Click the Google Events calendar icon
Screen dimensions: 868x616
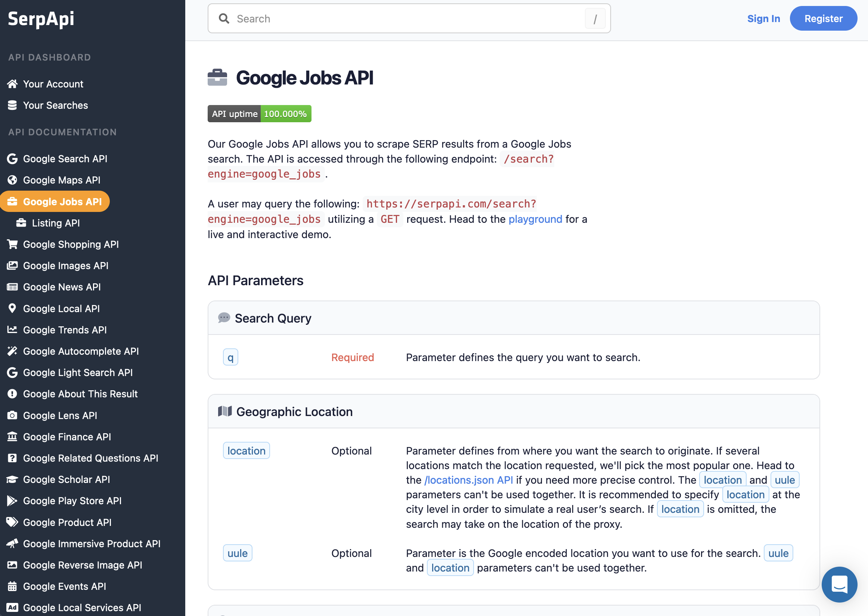pos(12,586)
